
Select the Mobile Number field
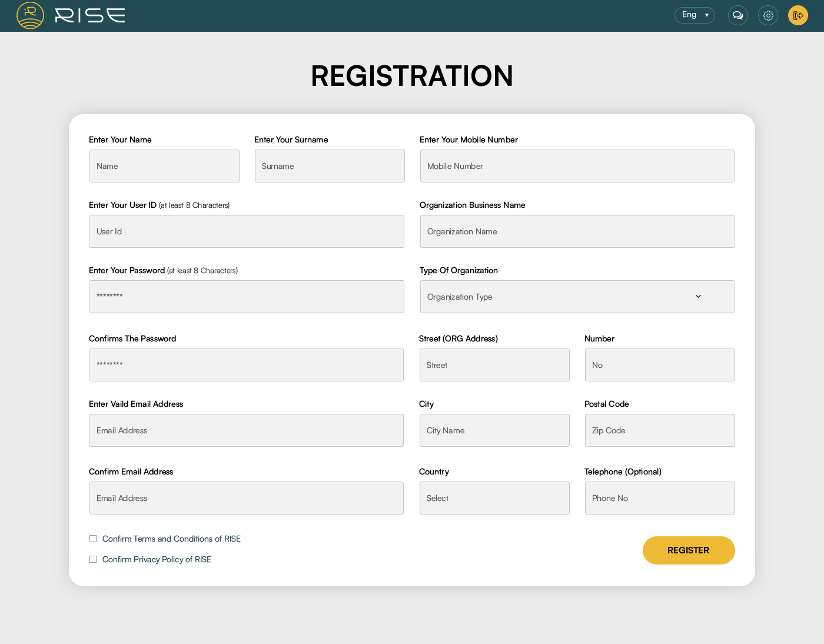[577, 166]
